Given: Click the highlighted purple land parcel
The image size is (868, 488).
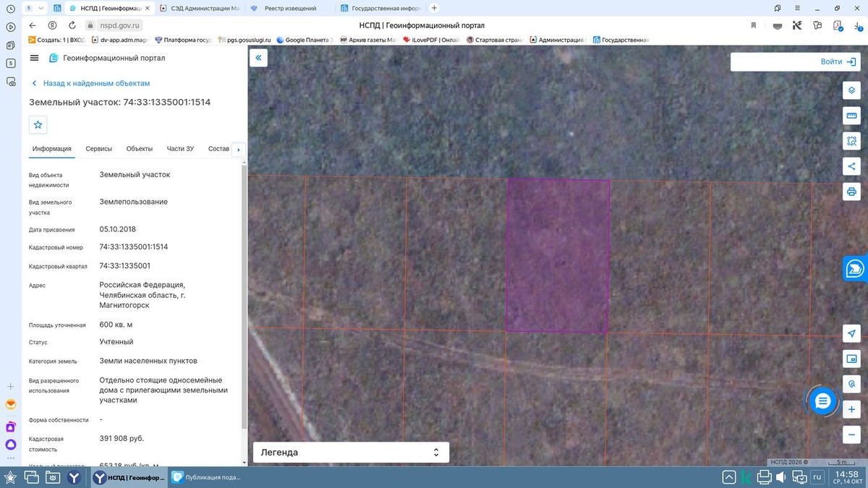Looking at the screenshot, I should [557, 255].
